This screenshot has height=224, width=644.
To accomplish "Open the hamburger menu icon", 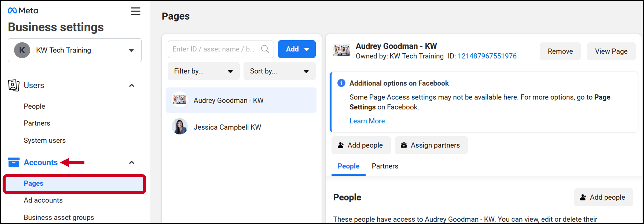I will click(x=135, y=11).
